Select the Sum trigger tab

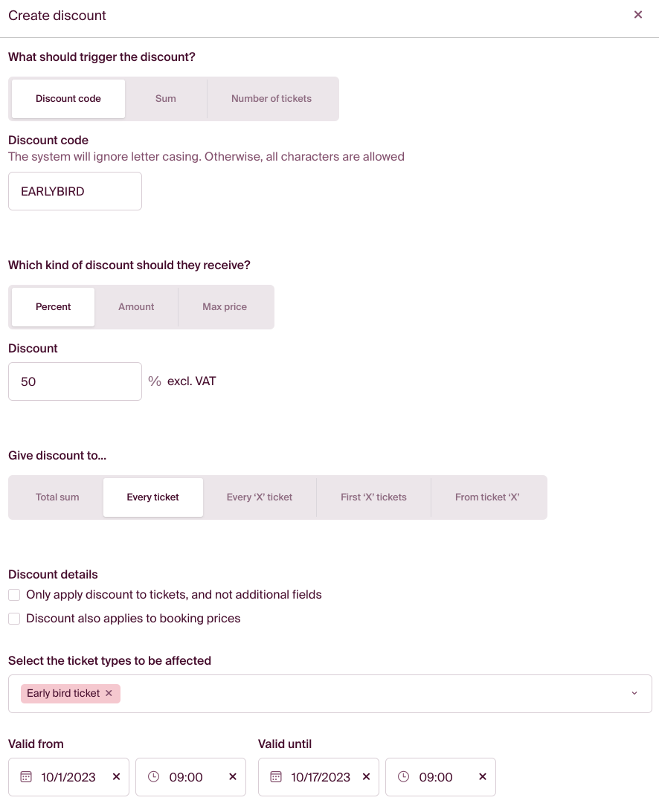click(x=166, y=99)
